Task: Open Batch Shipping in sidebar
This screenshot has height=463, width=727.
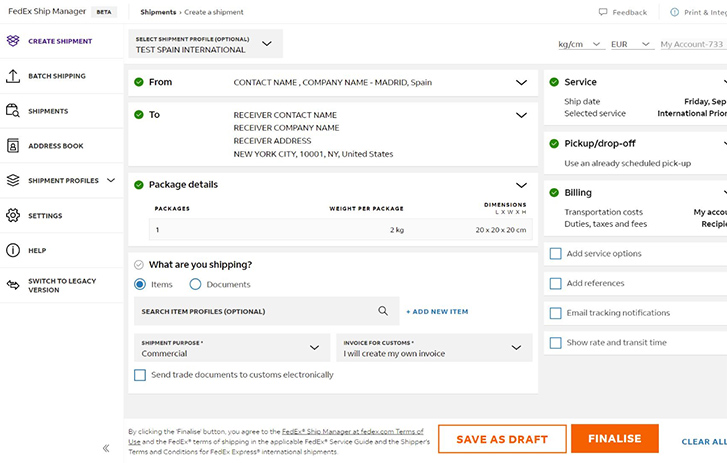Action: (57, 76)
